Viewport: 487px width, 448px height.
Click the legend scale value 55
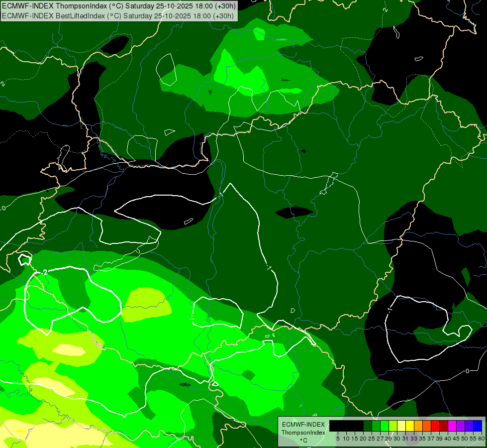(474, 439)
